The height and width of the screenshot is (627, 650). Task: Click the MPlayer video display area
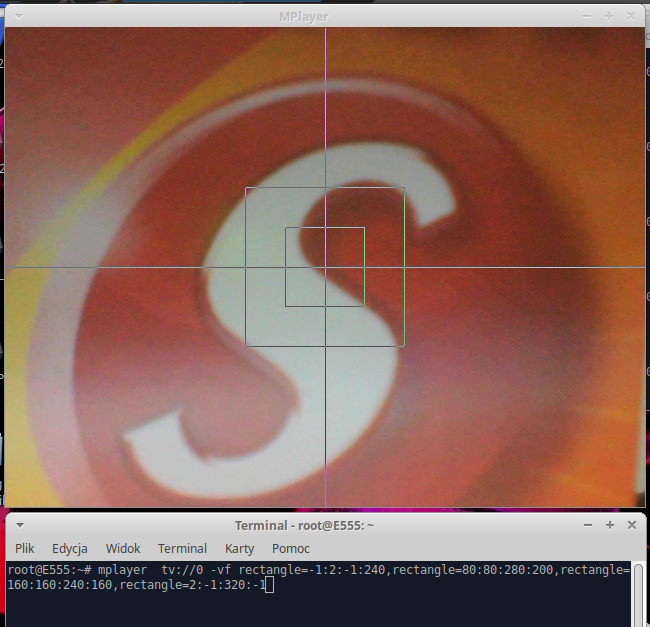325,267
